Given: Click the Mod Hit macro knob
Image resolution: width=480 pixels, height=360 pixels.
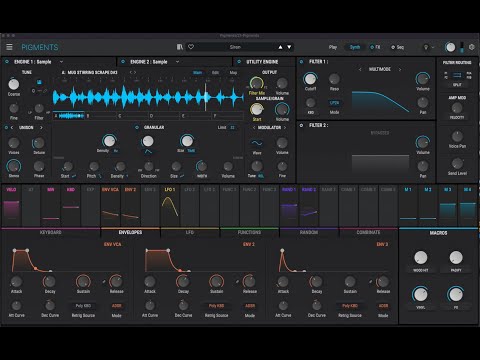Looking at the screenshot, I should (x=421, y=258).
